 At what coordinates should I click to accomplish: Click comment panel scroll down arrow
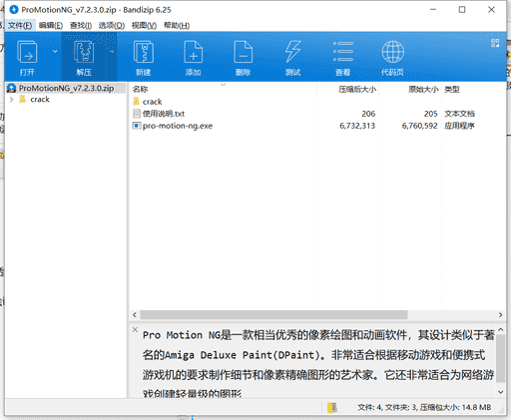click(x=501, y=392)
